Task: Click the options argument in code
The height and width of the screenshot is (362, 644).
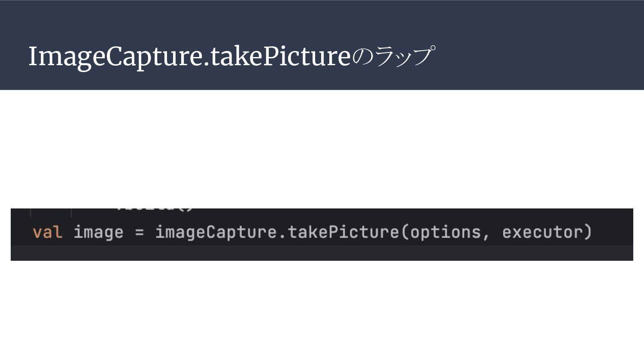Action: coord(445,232)
